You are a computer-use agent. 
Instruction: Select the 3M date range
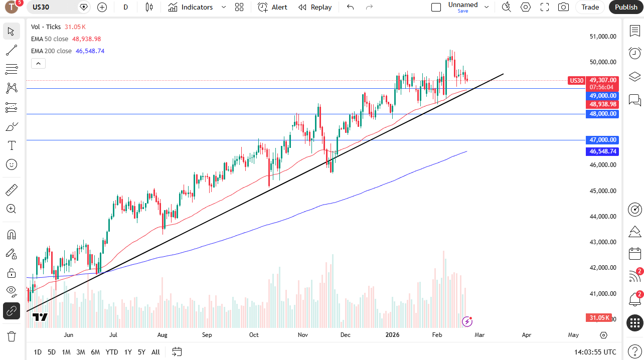click(81, 352)
